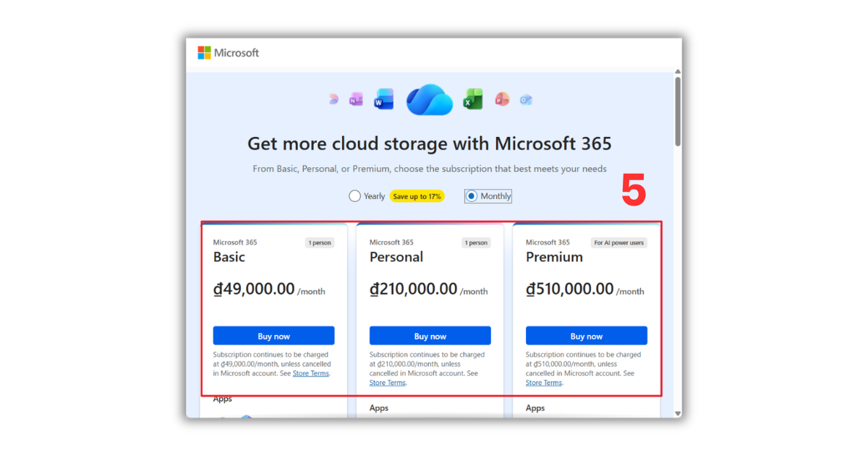Click the scrollbar up arrow

(x=678, y=72)
